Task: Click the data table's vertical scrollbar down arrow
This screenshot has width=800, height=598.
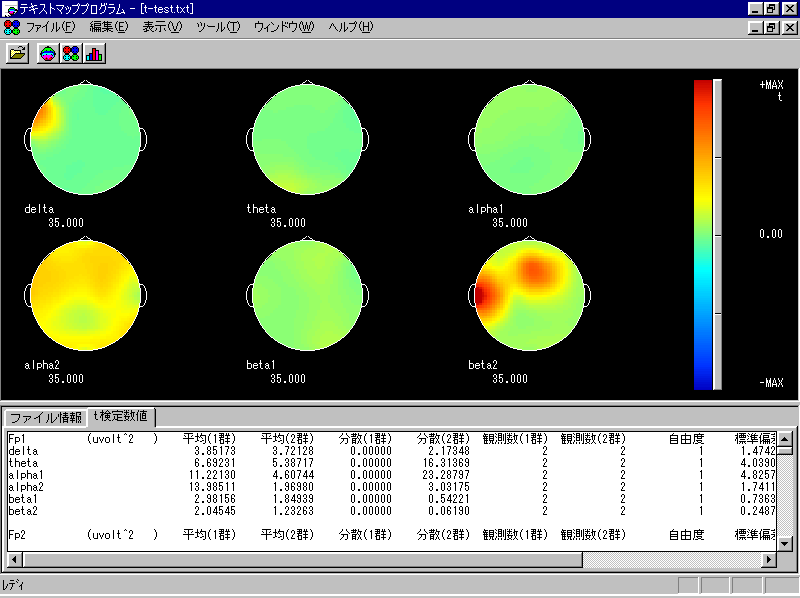Action: [x=785, y=542]
